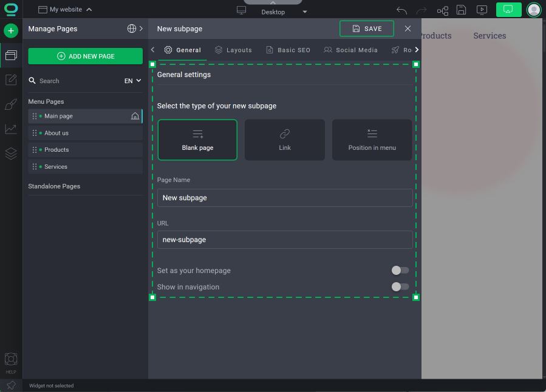The height and width of the screenshot is (392, 546).
Task: Expand the chevron next to the globe icon
Action: pyautogui.click(x=141, y=29)
